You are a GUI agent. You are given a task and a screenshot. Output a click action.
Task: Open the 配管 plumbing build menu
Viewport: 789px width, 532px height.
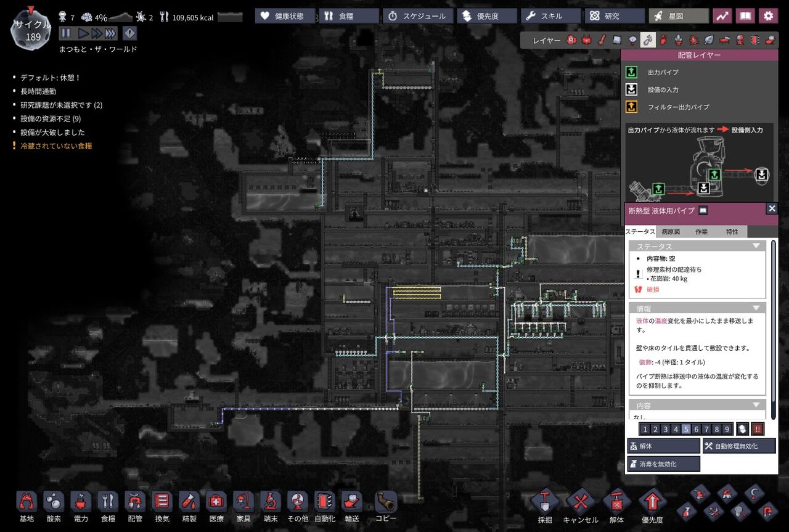135,505
